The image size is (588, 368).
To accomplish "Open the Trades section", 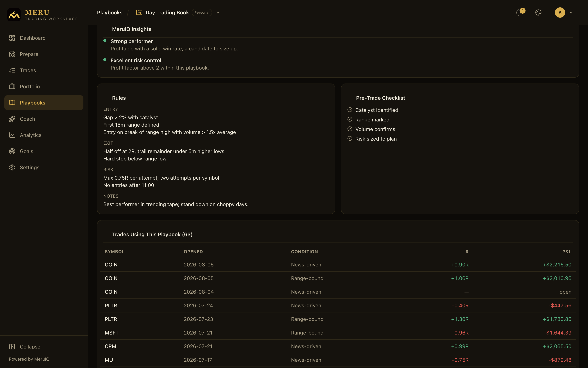I will click(44, 70).
